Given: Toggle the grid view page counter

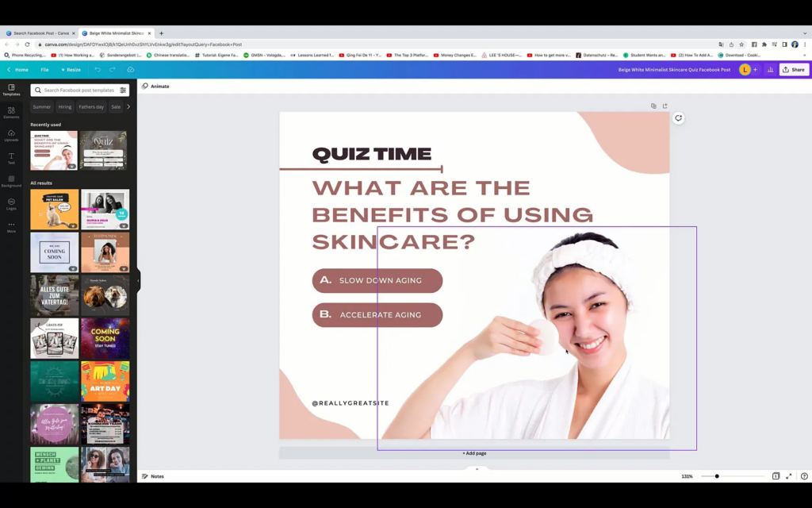Looking at the screenshot, I should click(776, 476).
